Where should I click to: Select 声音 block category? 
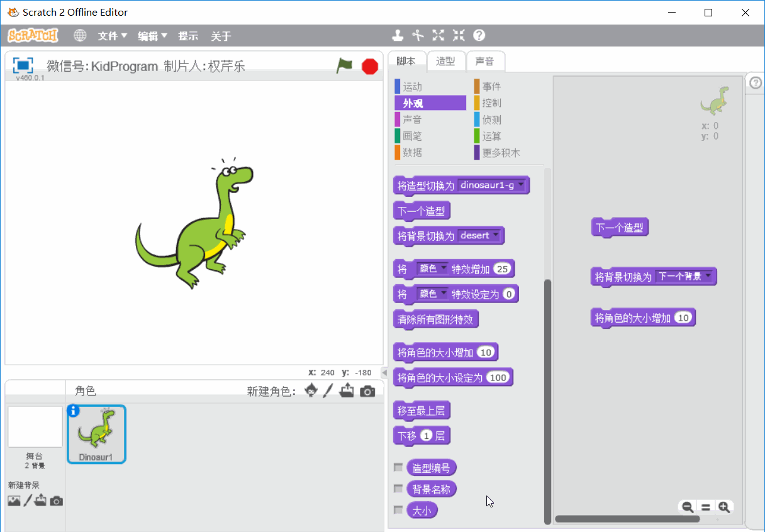coord(430,119)
